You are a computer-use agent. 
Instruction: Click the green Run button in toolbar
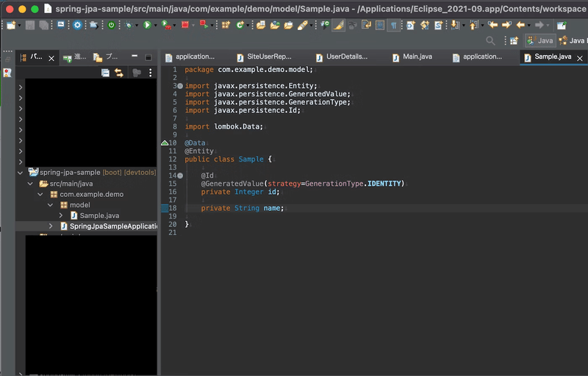[x=147, y=25]
